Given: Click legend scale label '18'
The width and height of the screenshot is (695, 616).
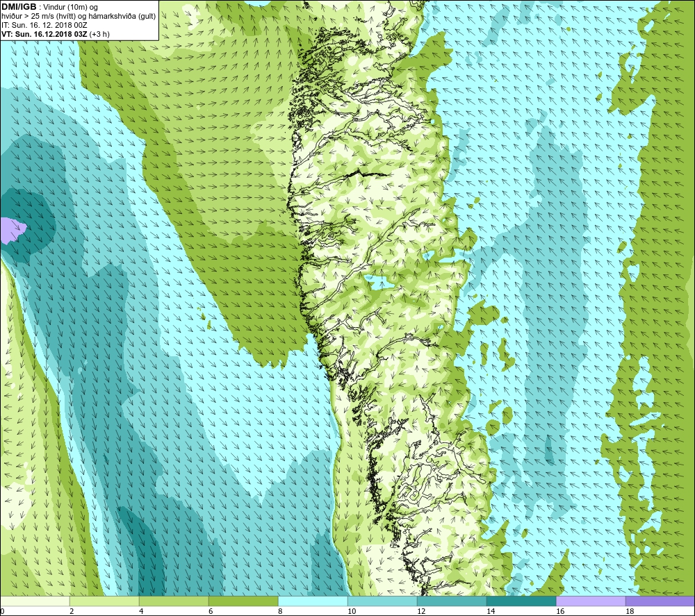Looking at the screenshot, I should 630,611.
